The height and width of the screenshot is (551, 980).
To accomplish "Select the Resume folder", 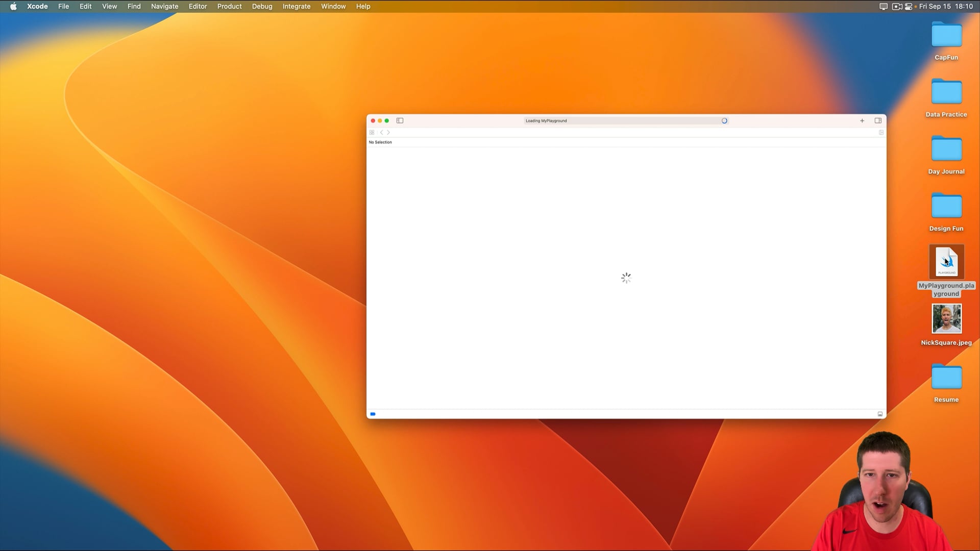I will [946, 378].
